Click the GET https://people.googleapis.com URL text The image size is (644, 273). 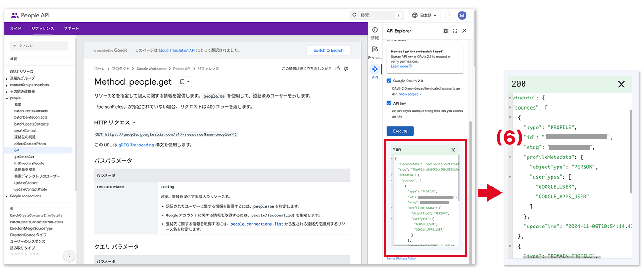166,134
